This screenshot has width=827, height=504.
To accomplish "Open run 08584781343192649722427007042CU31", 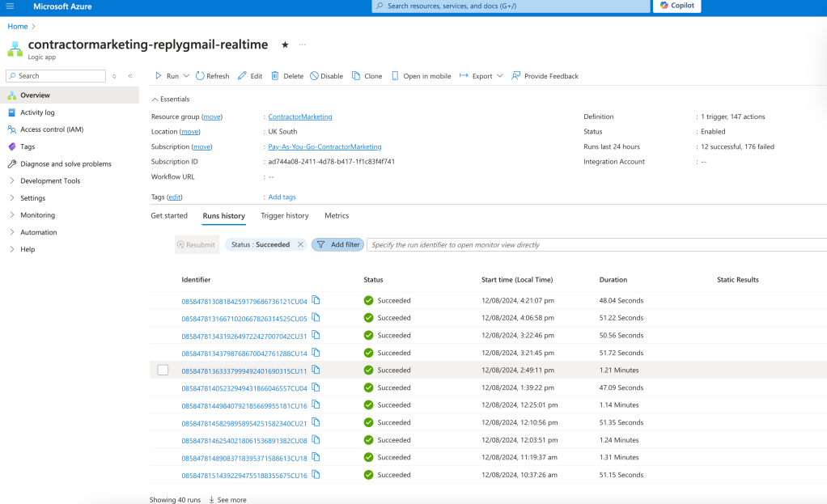I will coord(244,337).
